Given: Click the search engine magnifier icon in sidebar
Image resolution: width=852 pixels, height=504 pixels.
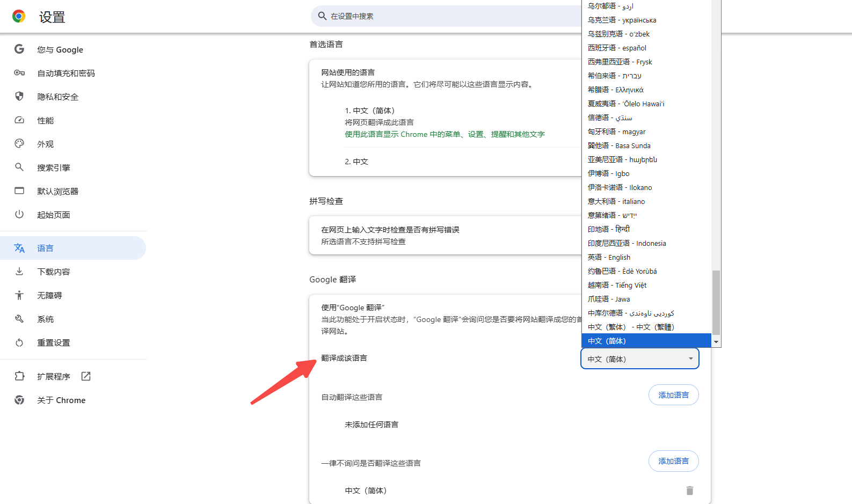Looking at the screenshot, I should click(19, 167).
